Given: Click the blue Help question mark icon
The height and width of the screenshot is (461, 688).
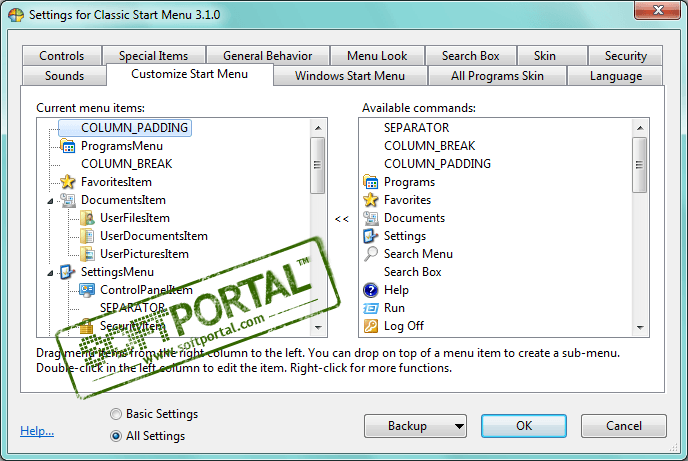Looking at the screenshot, I should 371,290.
